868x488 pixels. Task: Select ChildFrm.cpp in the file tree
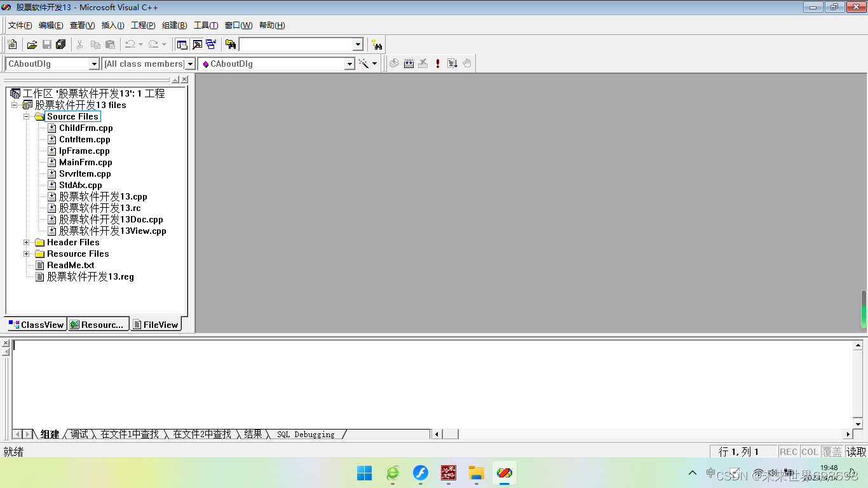[86, 128]
